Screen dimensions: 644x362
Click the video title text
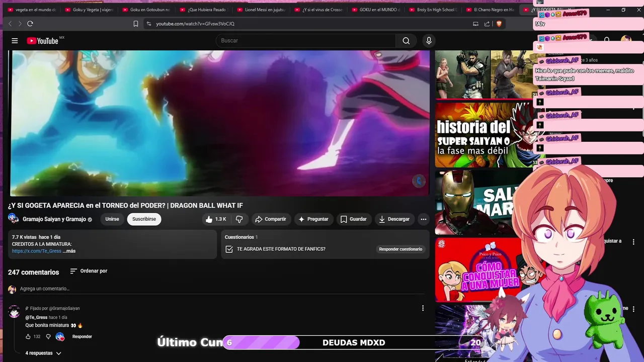point(125,206)
